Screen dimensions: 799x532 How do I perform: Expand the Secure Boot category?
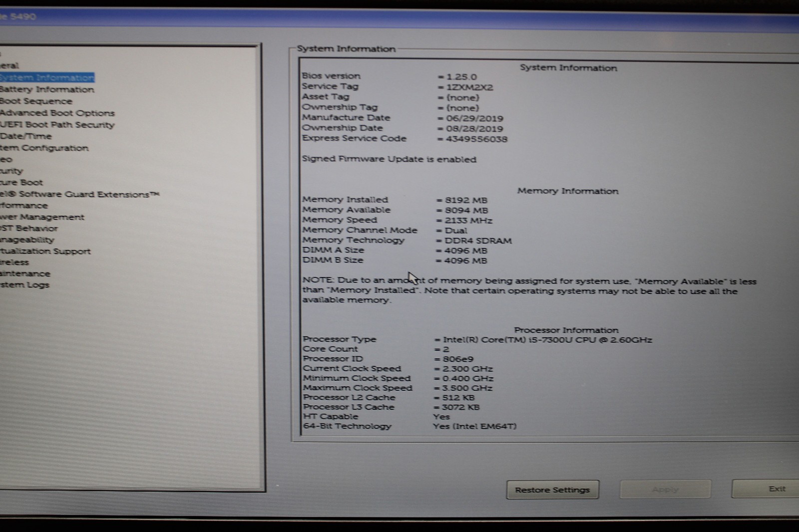(21, 182)
